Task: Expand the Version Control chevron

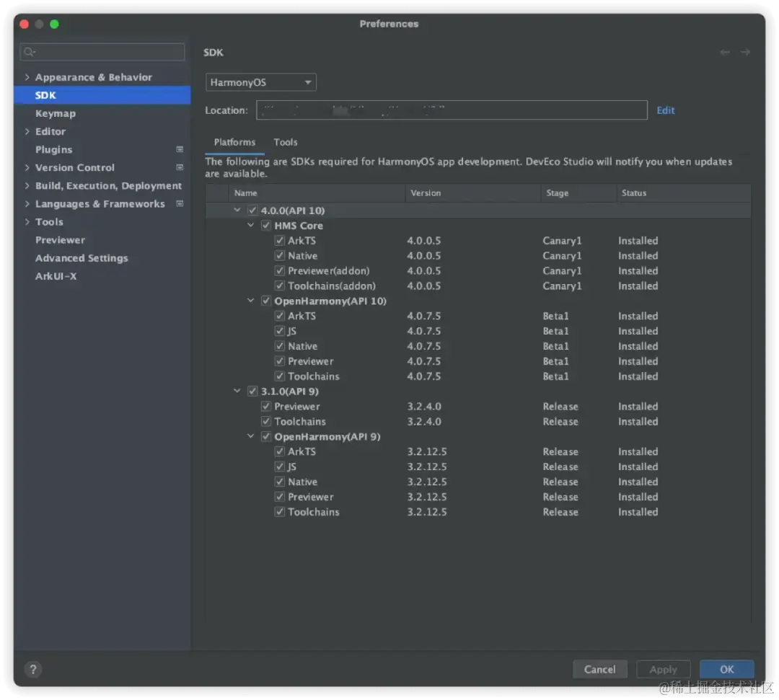Action: coord(27,168)
